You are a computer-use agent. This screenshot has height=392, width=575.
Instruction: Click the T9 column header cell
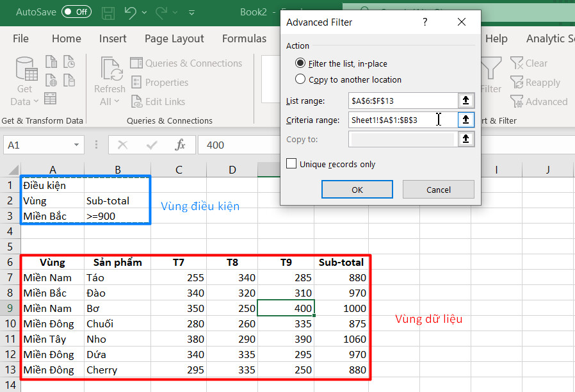pos(286,262)
